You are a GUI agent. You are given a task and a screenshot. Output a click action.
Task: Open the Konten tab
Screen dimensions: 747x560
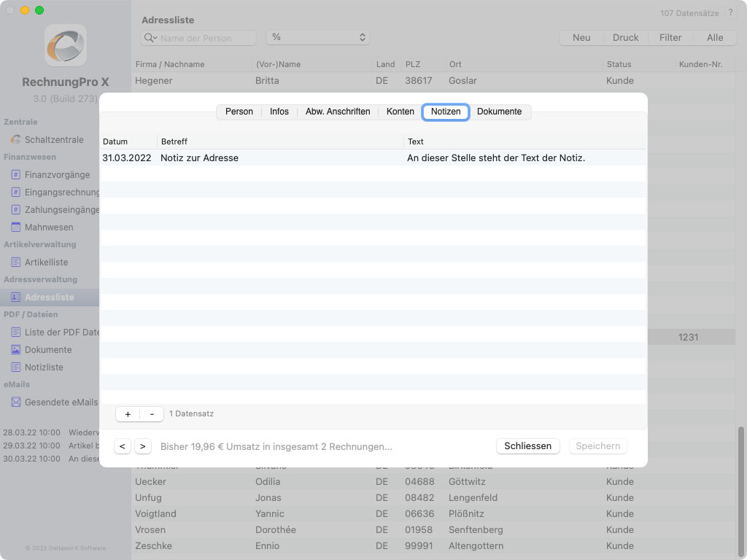pos(400,112)
